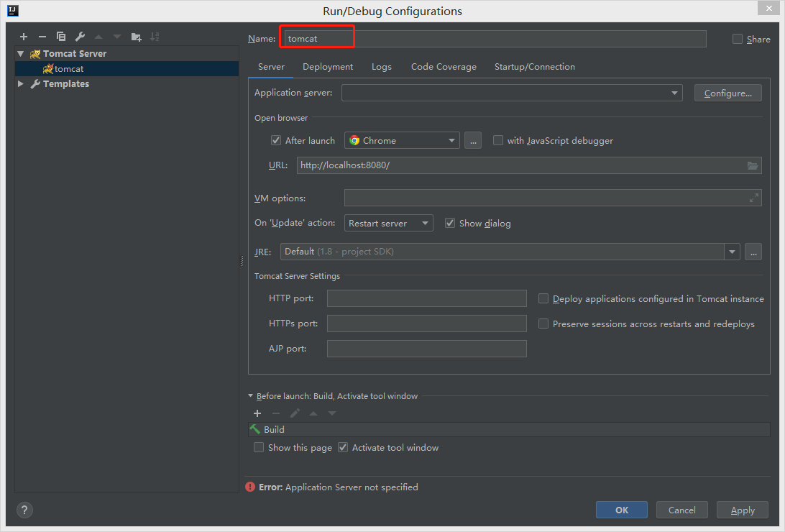Click the HTTP port field

pyautogui.click(x=426, y=298)
